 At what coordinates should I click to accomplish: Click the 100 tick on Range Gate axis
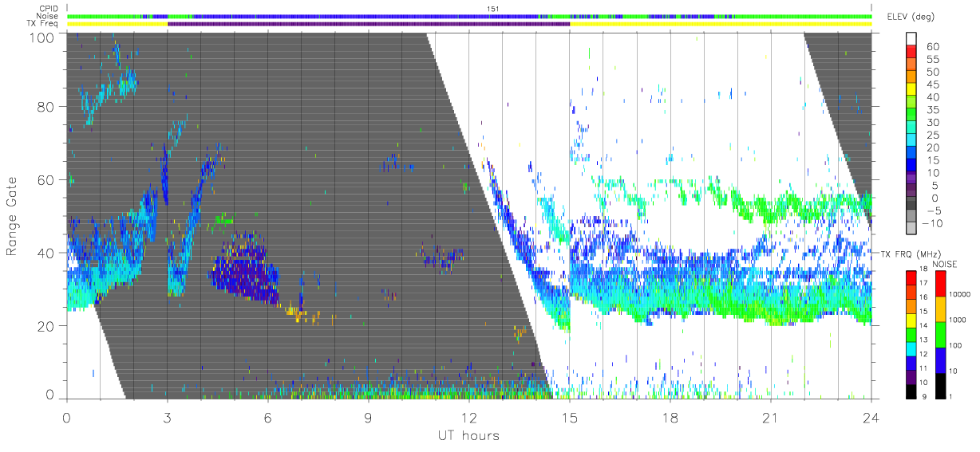coord(42,37)
